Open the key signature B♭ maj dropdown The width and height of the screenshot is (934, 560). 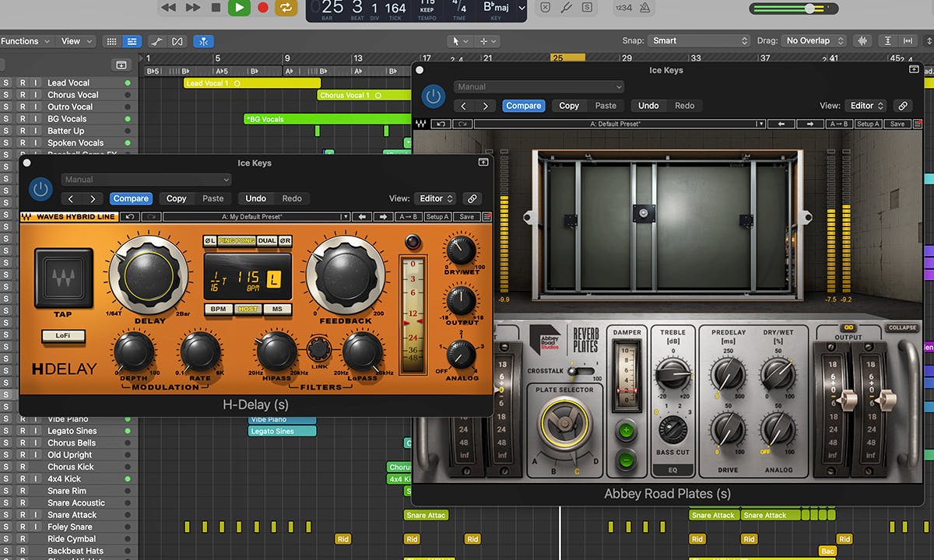click(504, 8)
